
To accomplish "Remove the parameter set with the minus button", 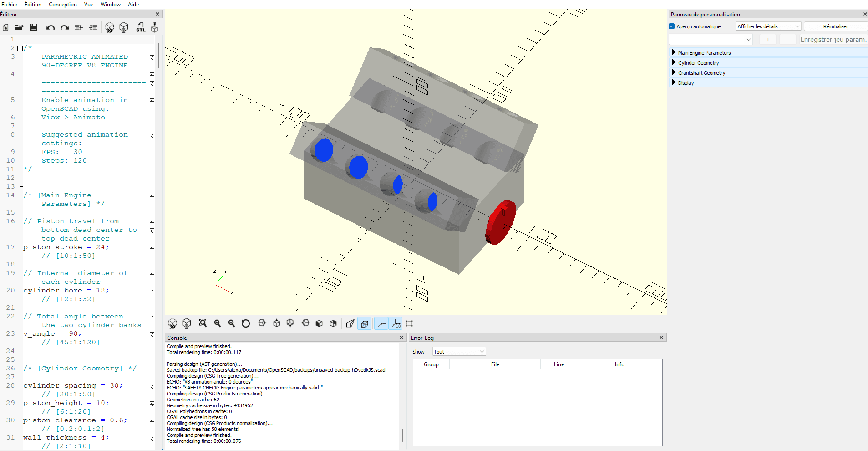I will 788,40.
